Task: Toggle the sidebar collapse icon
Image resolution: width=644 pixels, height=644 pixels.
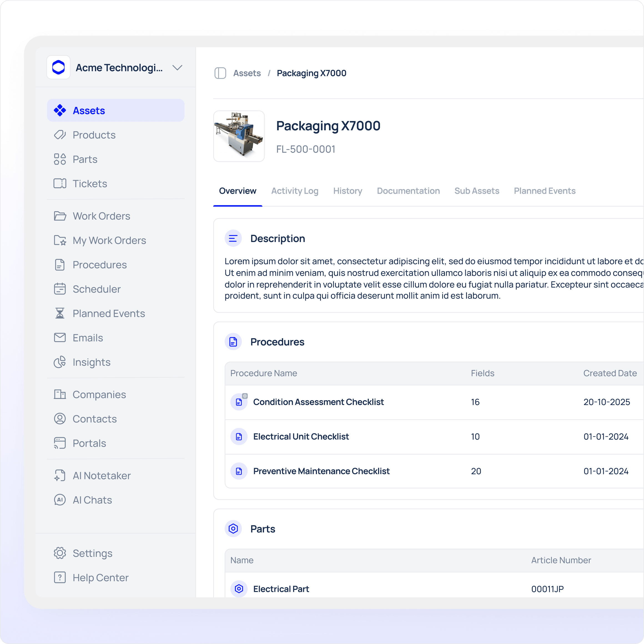Action: (220, 73)
